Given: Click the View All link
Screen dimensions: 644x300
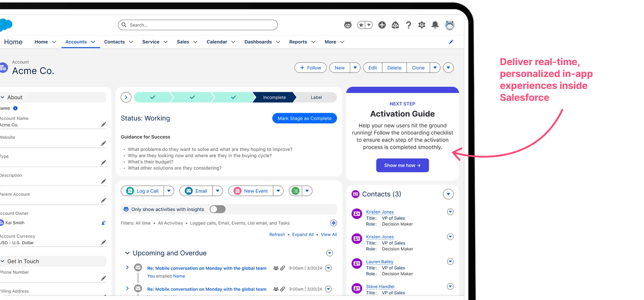Looking at the screenshot, I should (x=329, y=235).
